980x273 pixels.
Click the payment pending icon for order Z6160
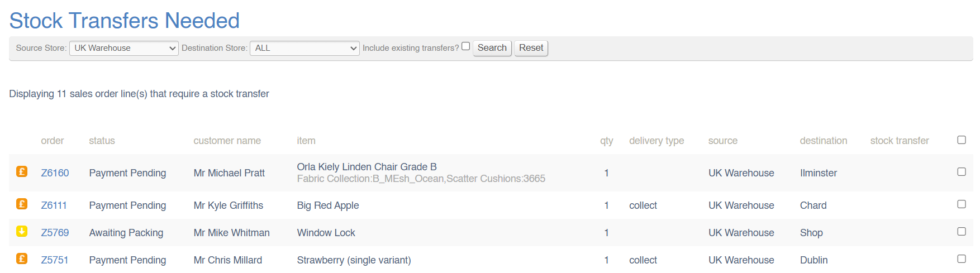(x=22, y=172)
